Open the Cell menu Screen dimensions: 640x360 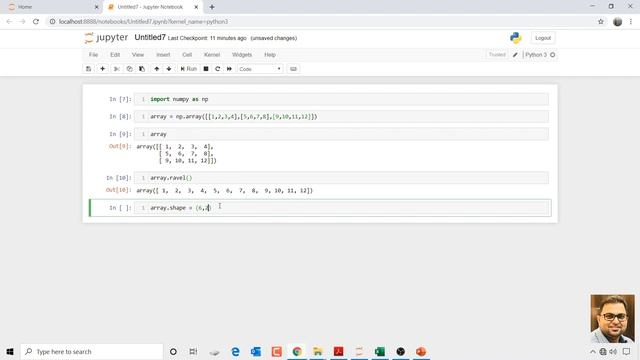[x=187, y=55]
